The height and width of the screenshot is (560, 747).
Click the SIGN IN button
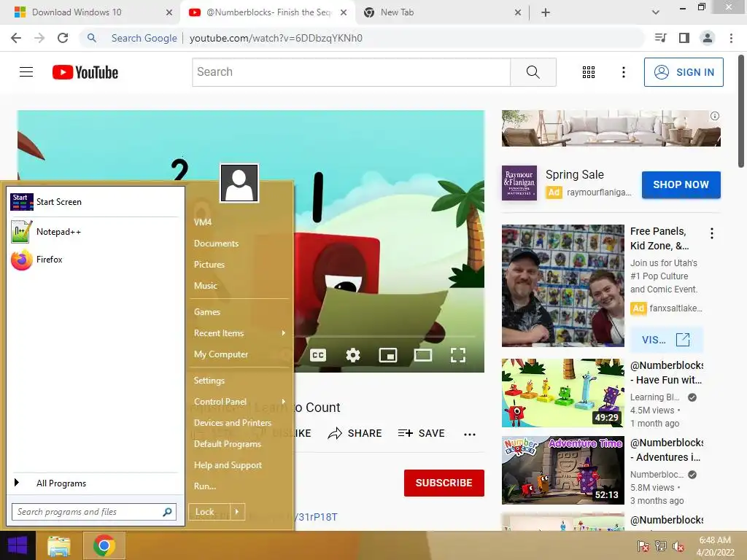coord(684,72)
